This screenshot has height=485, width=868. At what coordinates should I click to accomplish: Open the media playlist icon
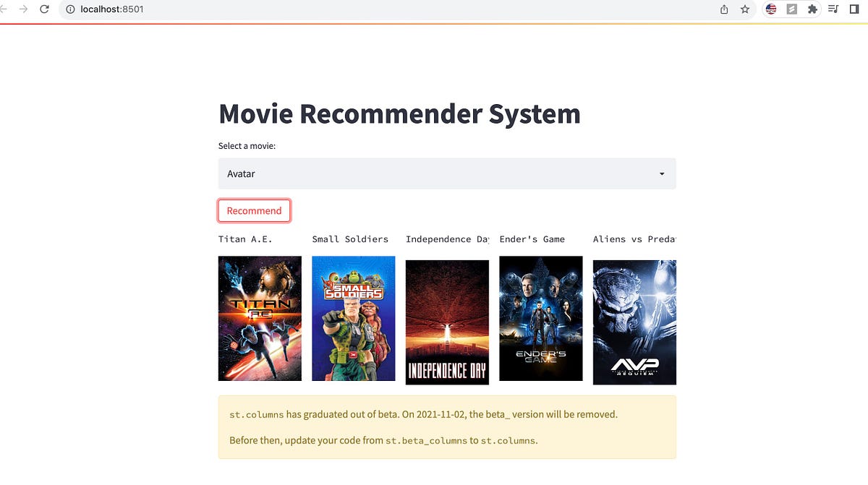click(x=833, y=9)
